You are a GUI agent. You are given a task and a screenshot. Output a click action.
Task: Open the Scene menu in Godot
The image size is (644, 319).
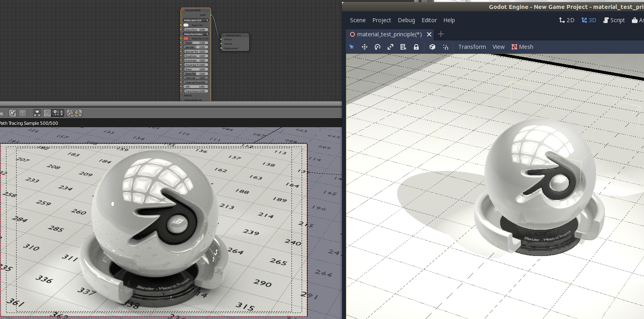point(358,20)
